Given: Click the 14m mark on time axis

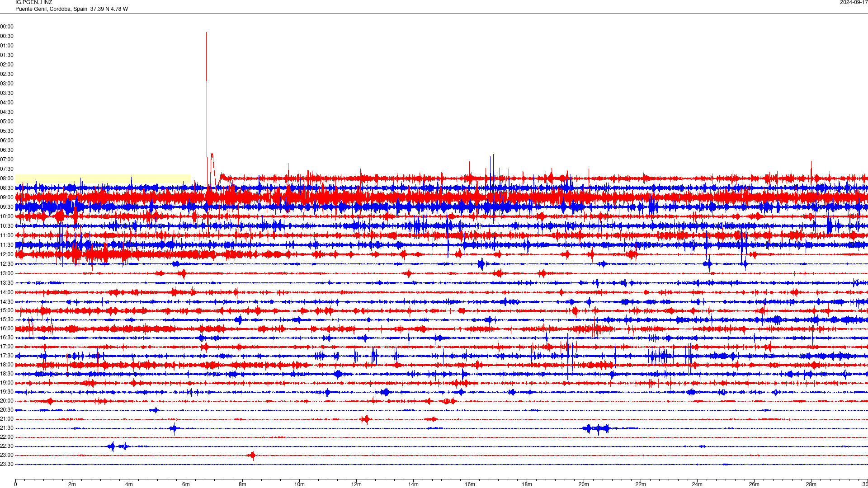Looking at the screenshot, I should coord(413,484).
